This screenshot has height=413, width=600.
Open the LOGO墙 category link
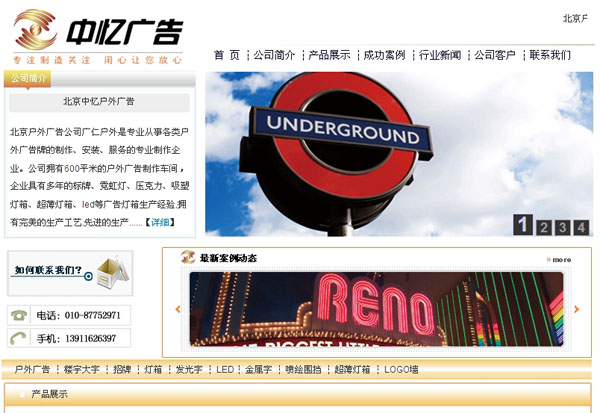(x=401, y=370)
